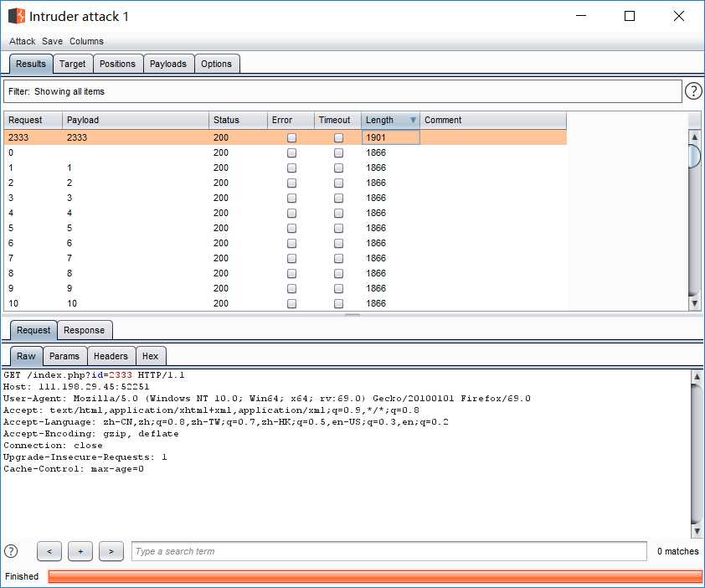Sort by the Timeout column header
The image size is (705, 588).
click(x=337, y=120)
